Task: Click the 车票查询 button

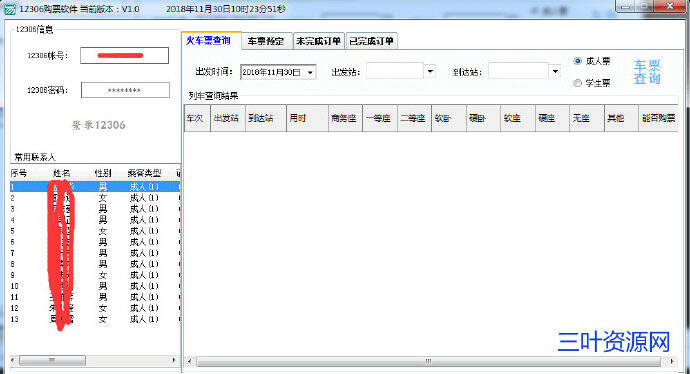Action: pos(647,72)
